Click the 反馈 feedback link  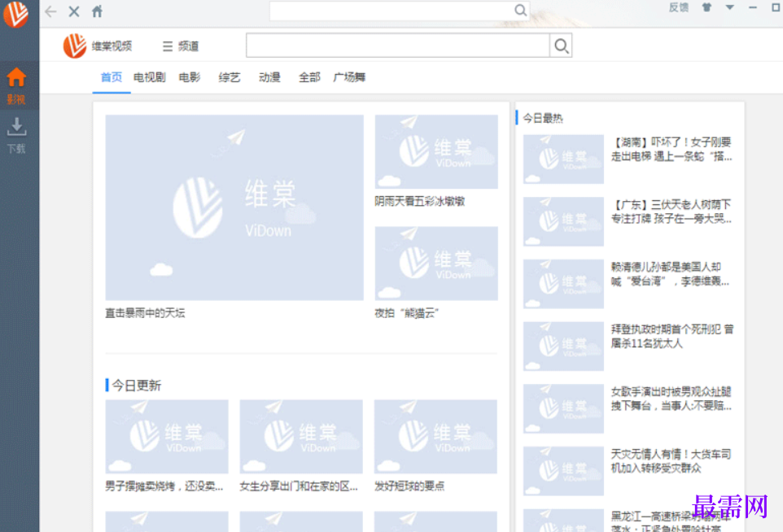coord(679,7)
